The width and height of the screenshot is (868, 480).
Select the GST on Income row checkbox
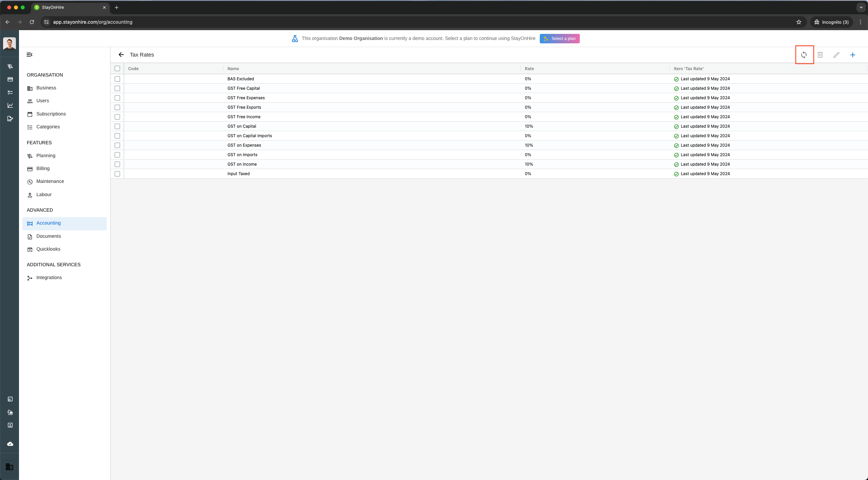coord(117,164)
